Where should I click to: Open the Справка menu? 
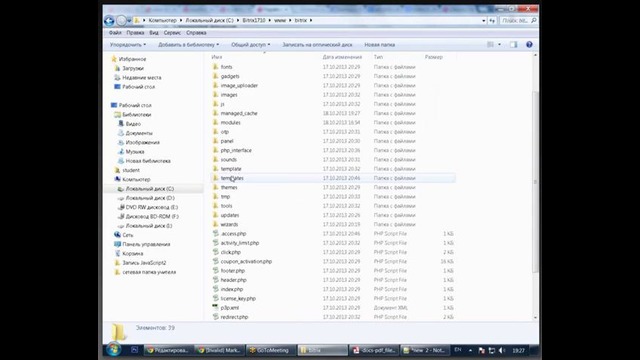coord(196,33)
